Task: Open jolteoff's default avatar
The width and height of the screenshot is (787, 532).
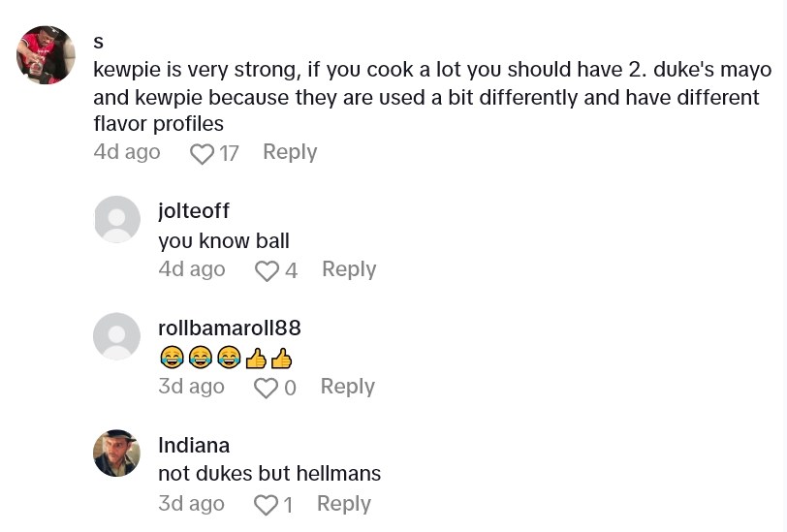Action: tap(116, 220)
